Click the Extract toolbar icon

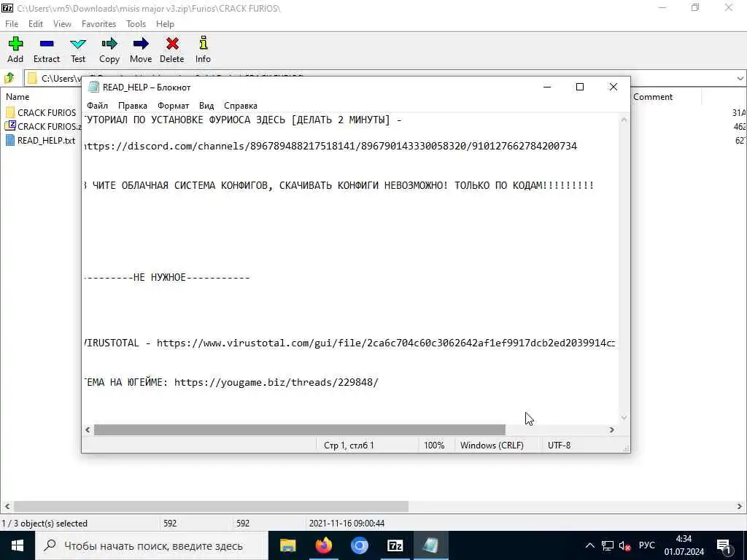47,50
